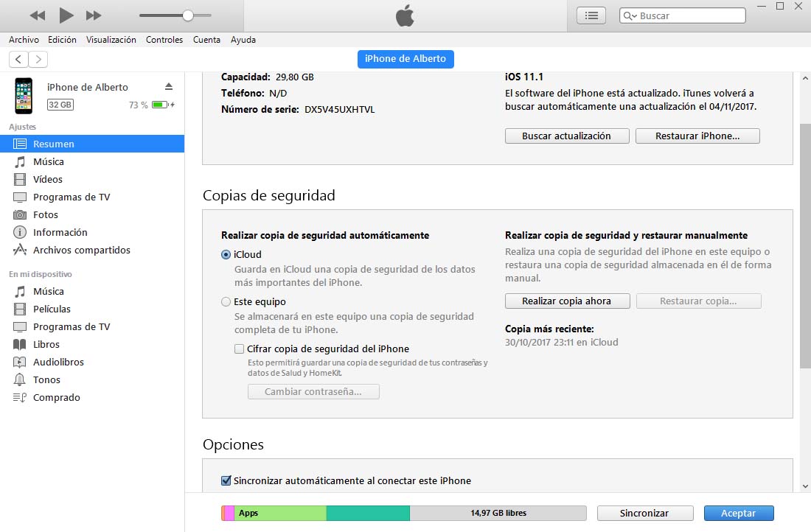This screenshot has height=532, width=811.
Task: Click the 14,97 GB libres free space
Action: tap(498, 513)
